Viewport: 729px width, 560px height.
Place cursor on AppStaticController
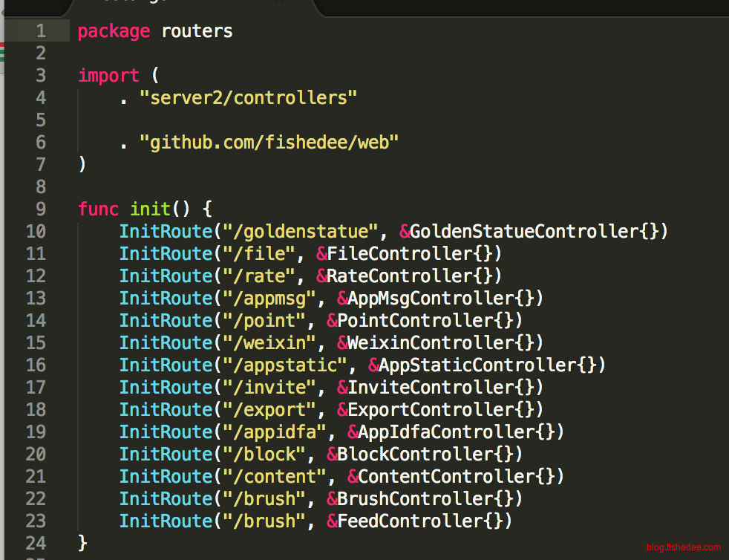(x=477, y=365)
